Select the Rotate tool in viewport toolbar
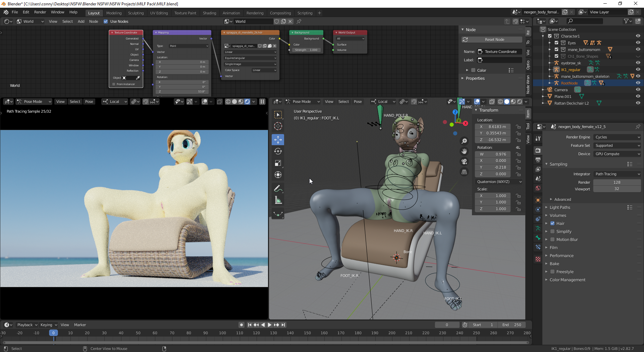644x352 pixels. click(278, 151)
